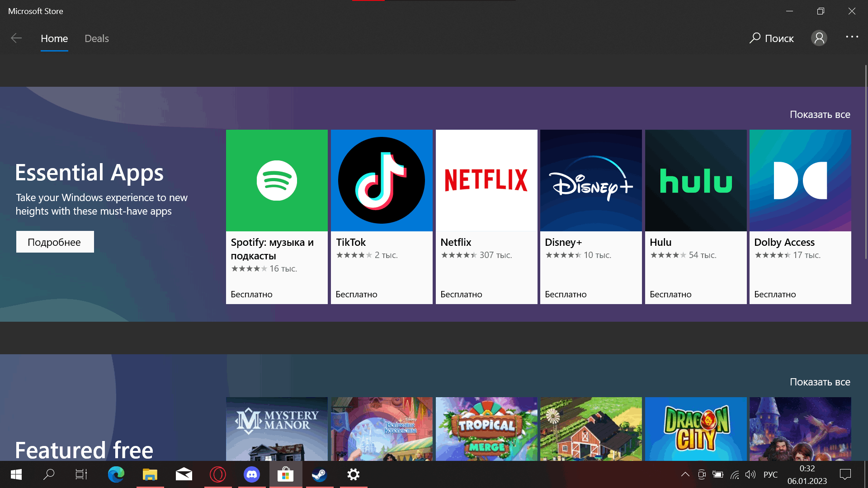Open Opera browser from the taskbar
This screenshot has height=488, width=868.
[x=218, y=474]
